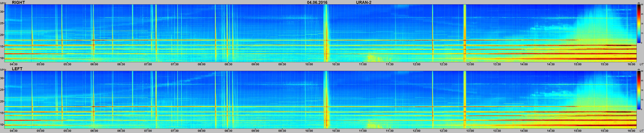Click 14:30 on LEFT panel time axis
The width and height of the screenshot is (644, 133).
(551, 131)
